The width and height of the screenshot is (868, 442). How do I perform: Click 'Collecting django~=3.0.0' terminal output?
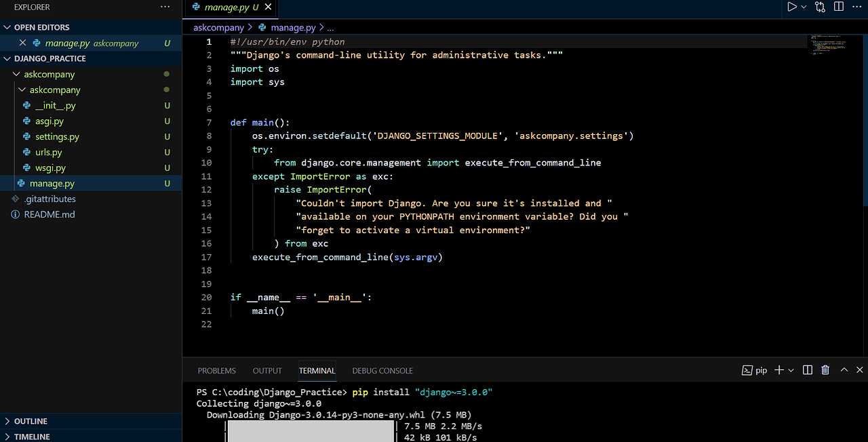coord(259,403)
